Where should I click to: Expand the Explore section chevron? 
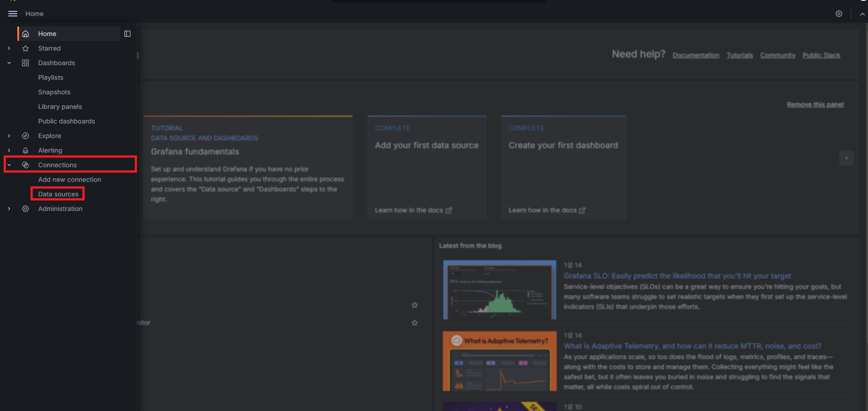[9, 136]
